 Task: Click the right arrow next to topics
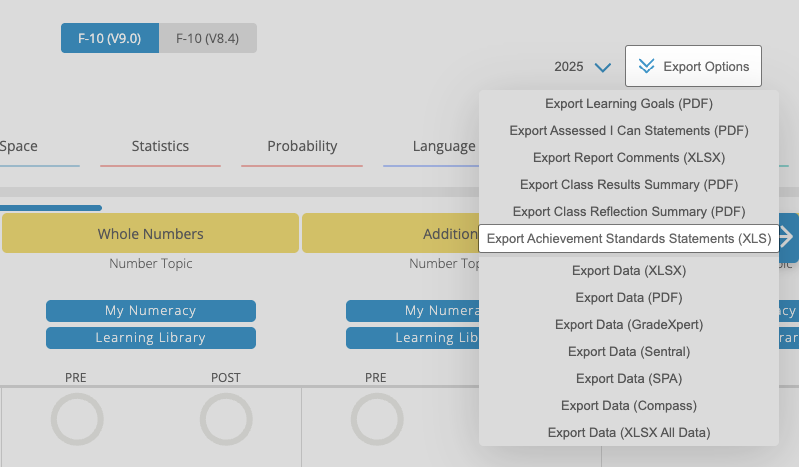pos(788,237)
